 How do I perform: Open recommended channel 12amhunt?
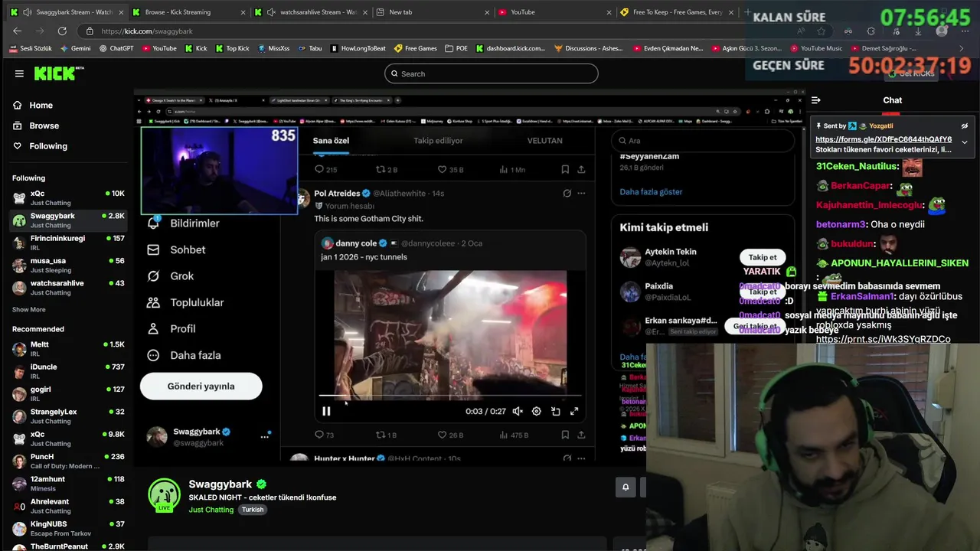pyautogui.click(x=68, y=483)
